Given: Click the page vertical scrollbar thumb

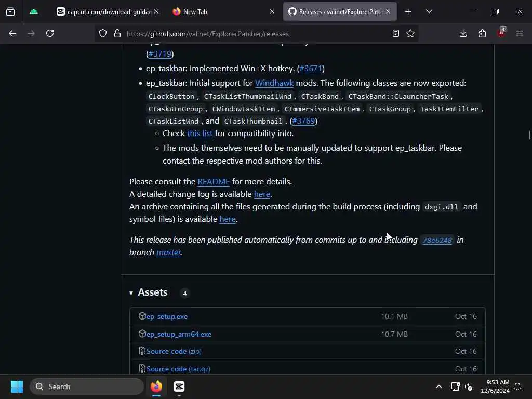Looking at the screenshot, I should (529, 135).
